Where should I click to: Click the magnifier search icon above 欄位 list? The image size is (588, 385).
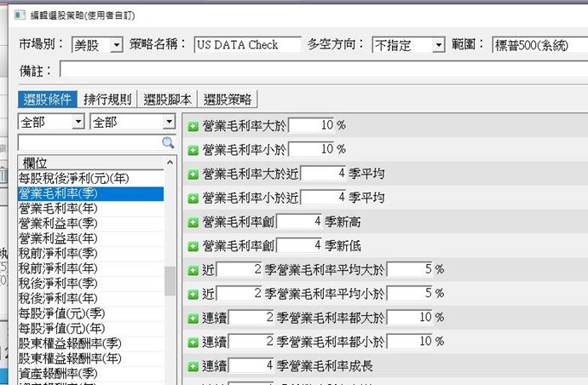pyautogui.click(x=168, y=142)
